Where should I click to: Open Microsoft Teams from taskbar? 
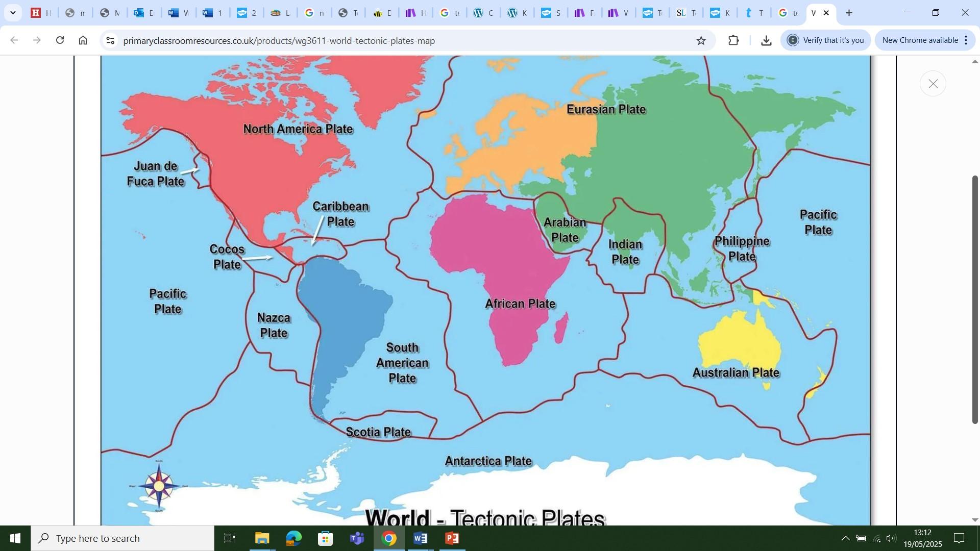[x=357, y=538]
